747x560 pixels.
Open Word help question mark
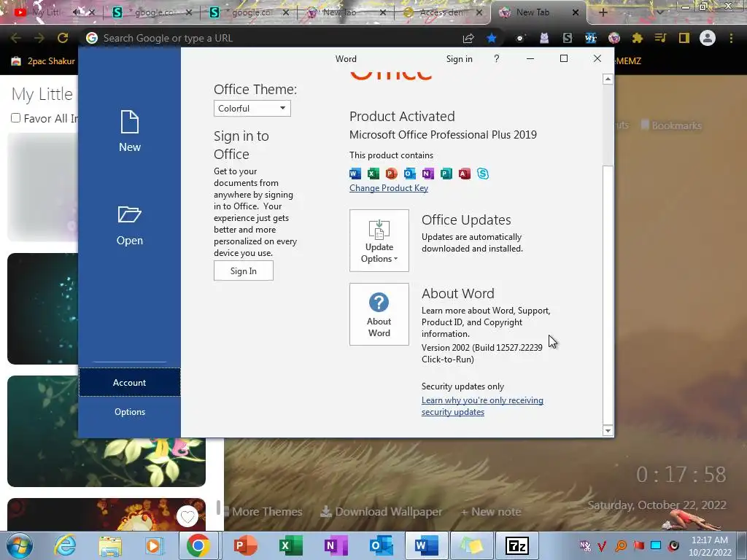coord(496,58)
